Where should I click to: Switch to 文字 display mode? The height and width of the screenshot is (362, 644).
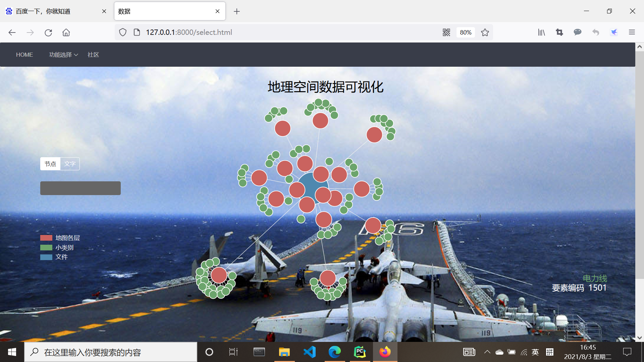point(70,164)
